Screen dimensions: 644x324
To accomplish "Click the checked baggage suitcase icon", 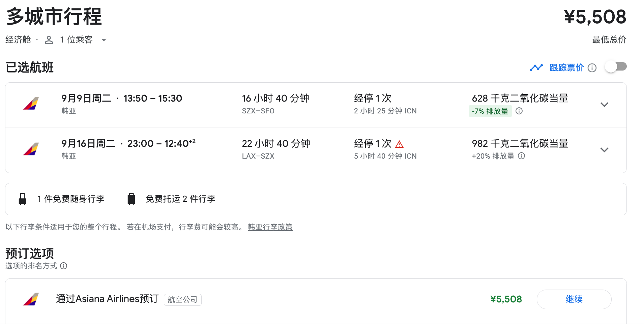I will 131,199.
